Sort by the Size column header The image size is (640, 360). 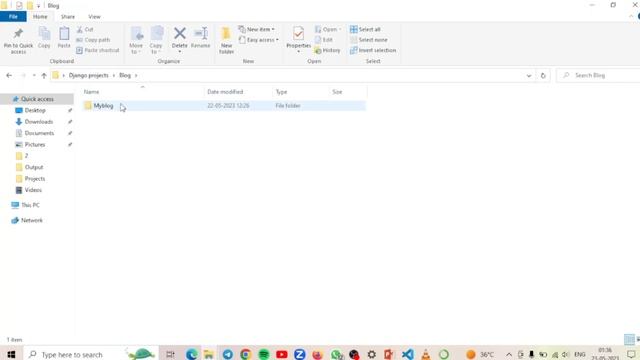[348, 92]
